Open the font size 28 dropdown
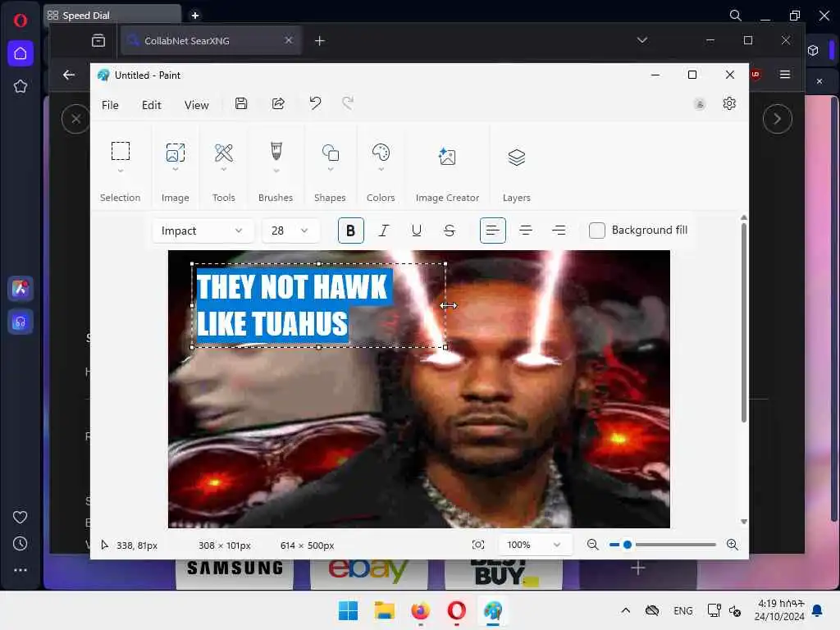Screen dimensions: 840x630 coord(290,231)
